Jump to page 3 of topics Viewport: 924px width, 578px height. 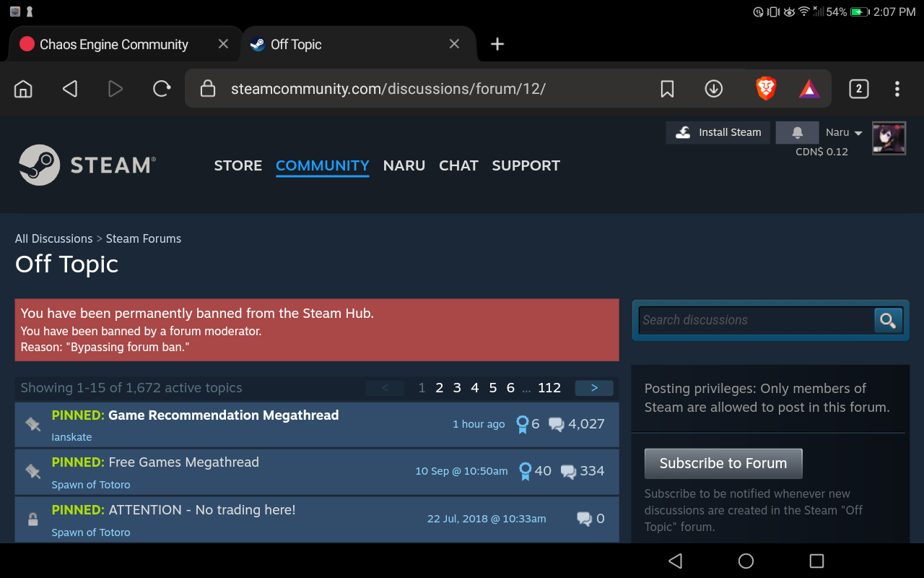pos(457,388)
